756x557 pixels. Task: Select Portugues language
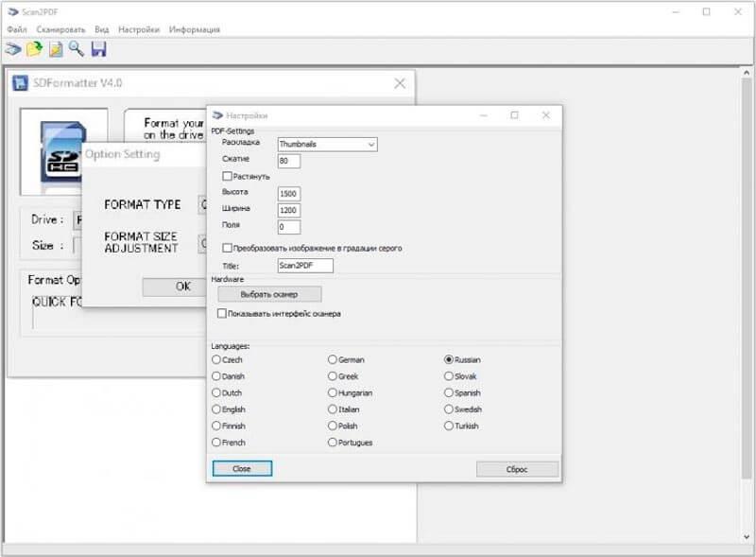point(333,443)
